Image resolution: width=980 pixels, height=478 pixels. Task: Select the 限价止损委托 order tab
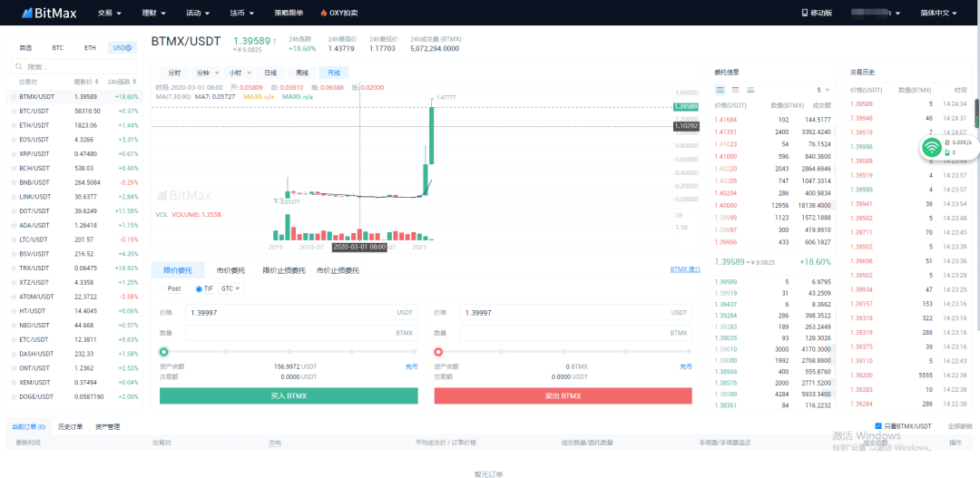tap(284, 270)
